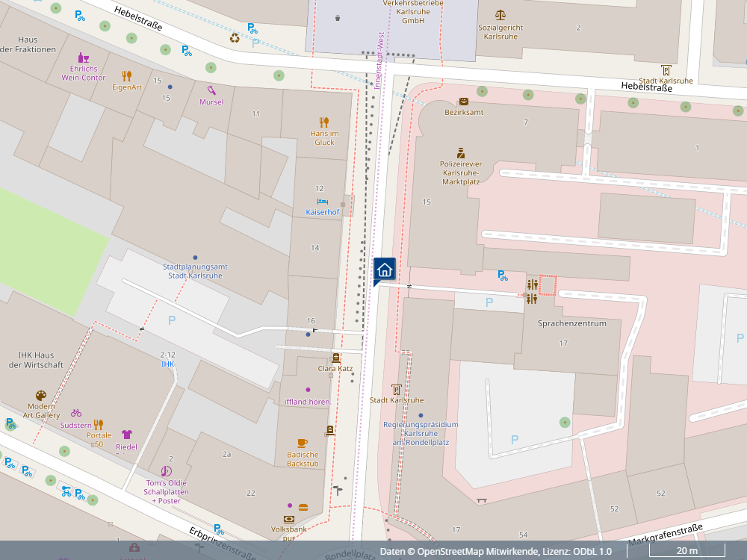747x560 pixels.
Task: Click the Riedel t-shirt icon
Action: click(x=127, y=435)
